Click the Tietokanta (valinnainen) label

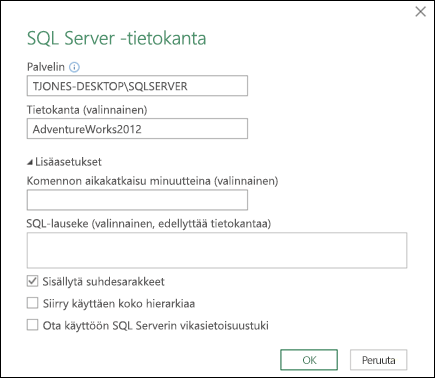tap(87, 110)
